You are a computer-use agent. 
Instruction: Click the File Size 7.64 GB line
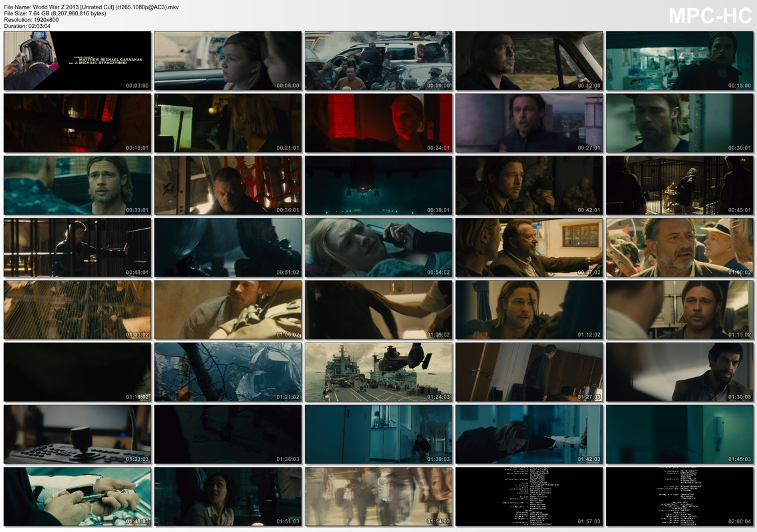tap(55, 13)
